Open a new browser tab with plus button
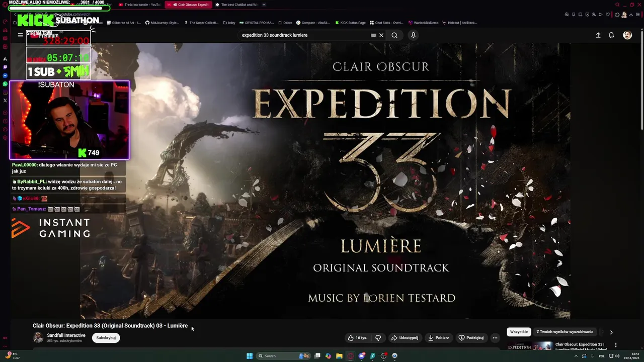Screen dimensions: 644x362 point(264,5)
